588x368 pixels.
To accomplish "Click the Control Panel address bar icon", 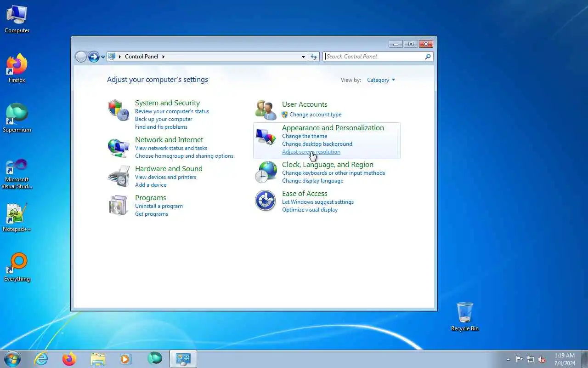I will tap(112, 57).
